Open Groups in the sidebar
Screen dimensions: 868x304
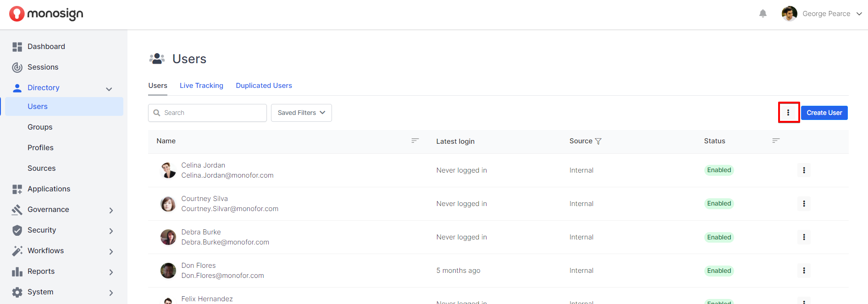pyautogui.click(x=40, y=127)
